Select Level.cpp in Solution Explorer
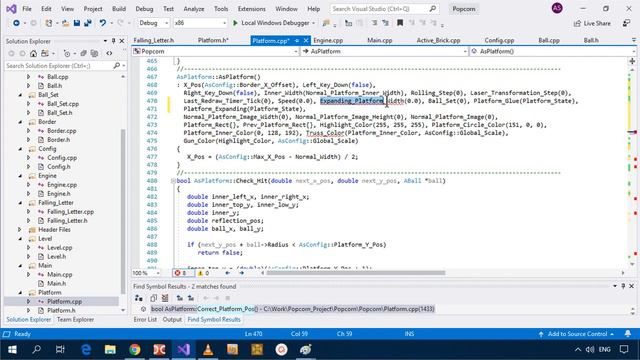 point(60,247)
